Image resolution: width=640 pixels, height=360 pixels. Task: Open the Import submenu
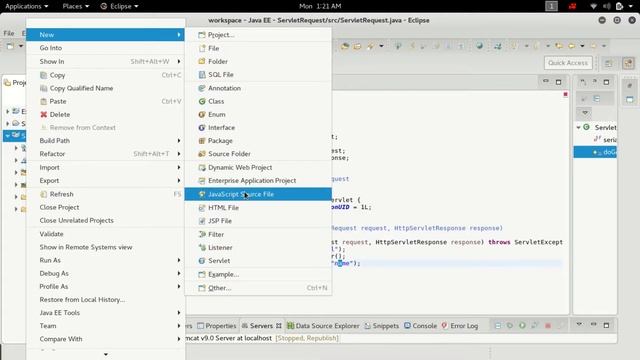[x=105, y=167]
